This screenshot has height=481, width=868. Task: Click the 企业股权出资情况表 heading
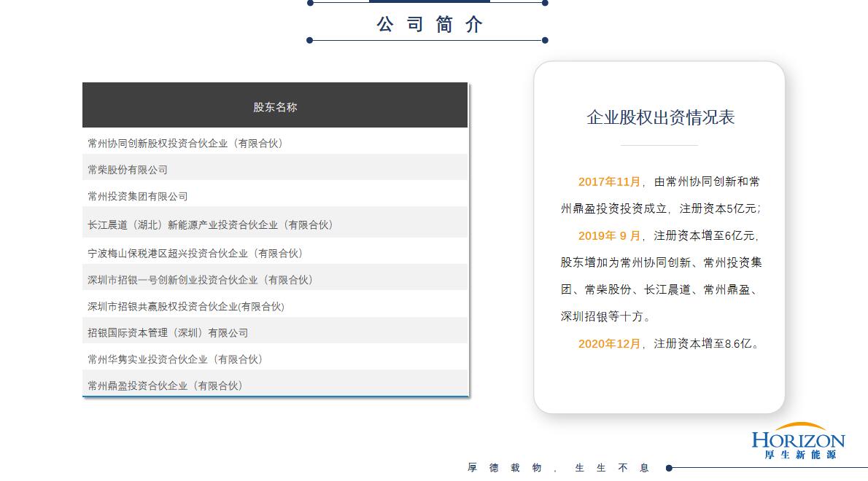[x=660, y=117]
